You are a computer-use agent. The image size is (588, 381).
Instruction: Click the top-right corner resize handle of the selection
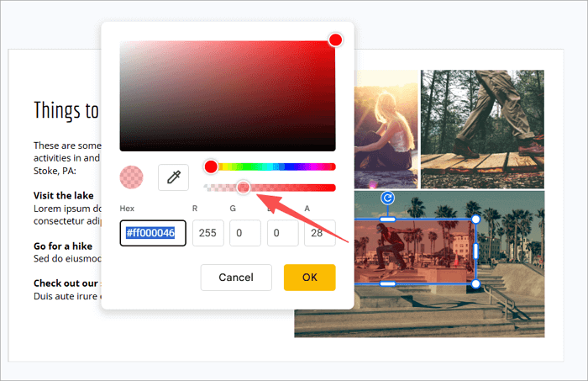click(475, 220)
